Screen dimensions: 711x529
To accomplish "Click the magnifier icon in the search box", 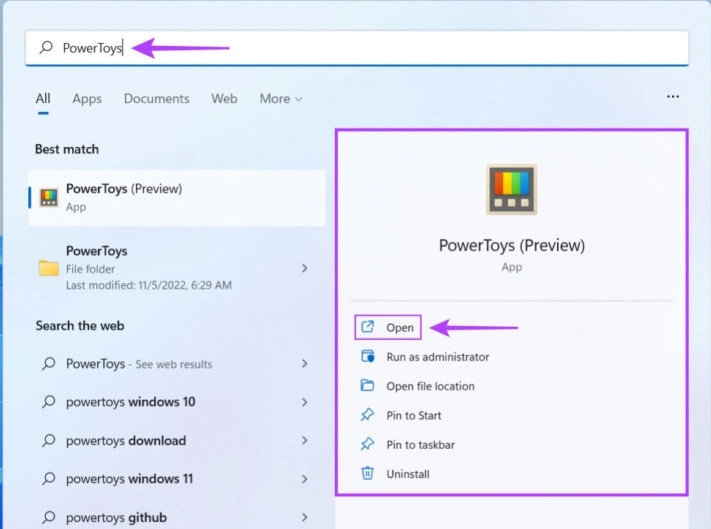I will (46, 47).
